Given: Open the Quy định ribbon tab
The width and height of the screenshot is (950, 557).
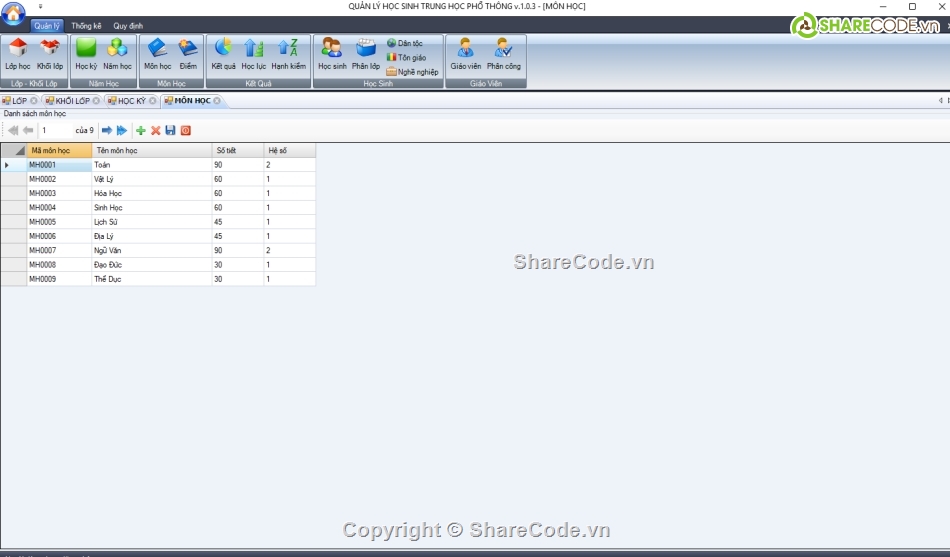Looking at the screenshot, I should click(128, 26).
